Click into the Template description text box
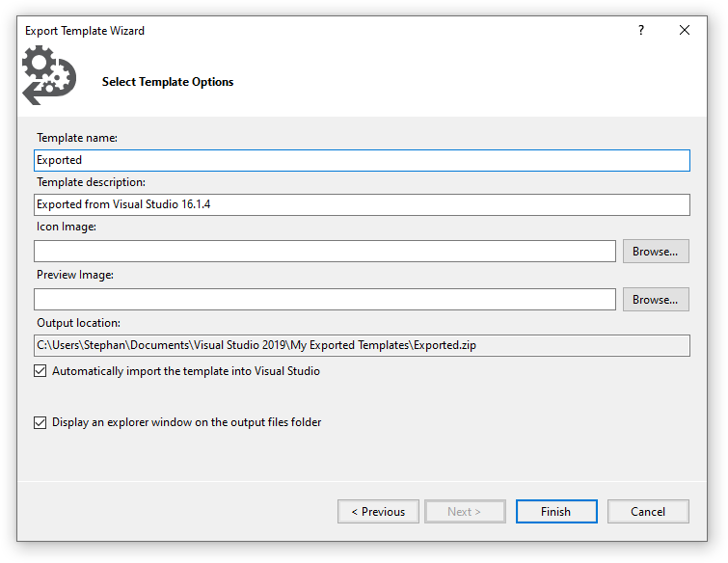 pyautogui.click(x=362, y=204)
